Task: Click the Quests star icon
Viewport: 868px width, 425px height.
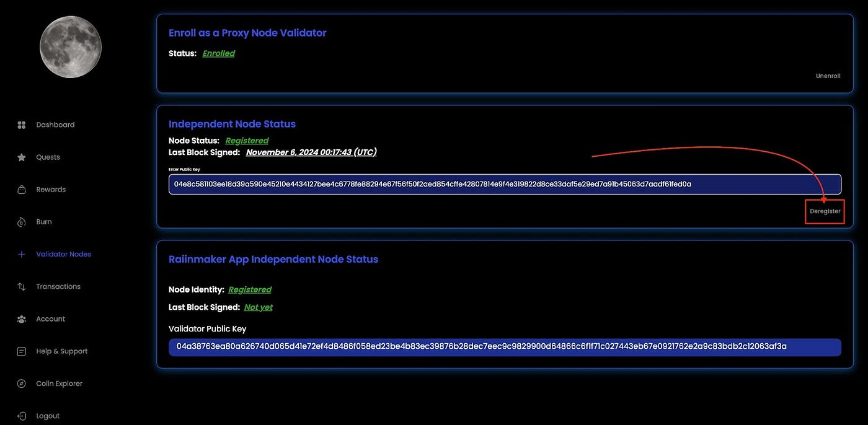Action: pos(22,157)
